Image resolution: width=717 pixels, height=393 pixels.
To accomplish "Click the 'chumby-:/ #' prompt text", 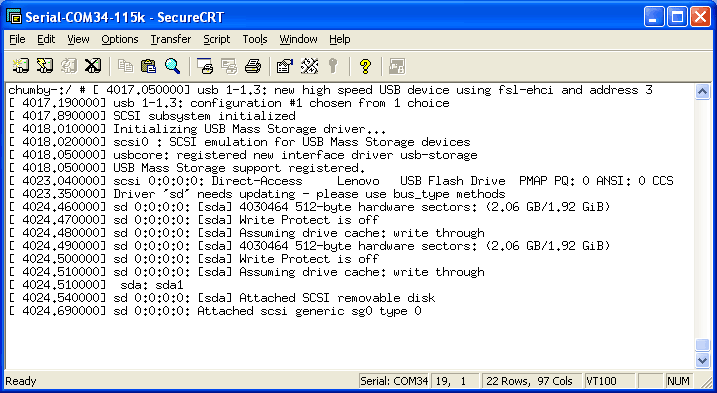I will click(47, 90).
